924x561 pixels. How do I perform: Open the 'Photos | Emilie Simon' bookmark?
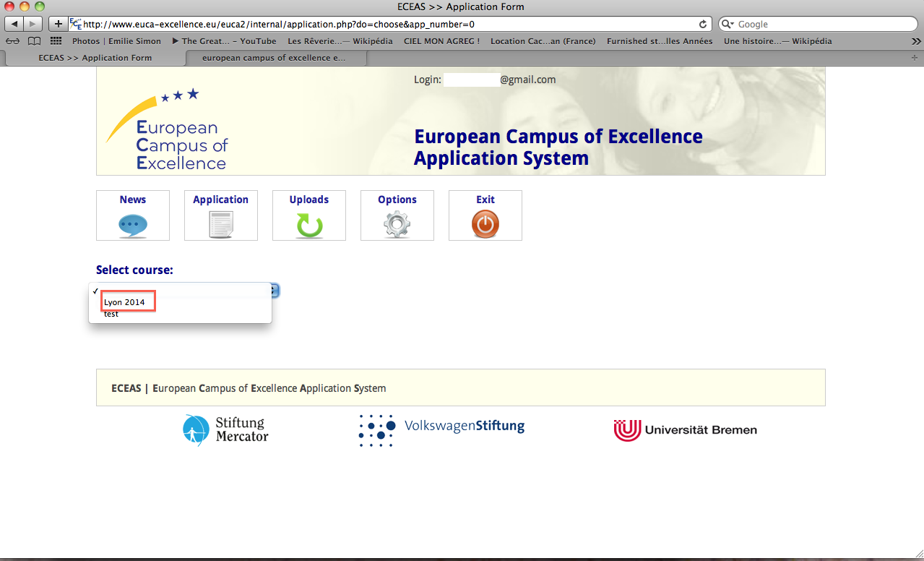pyautogui.click(x=116, y=41)
